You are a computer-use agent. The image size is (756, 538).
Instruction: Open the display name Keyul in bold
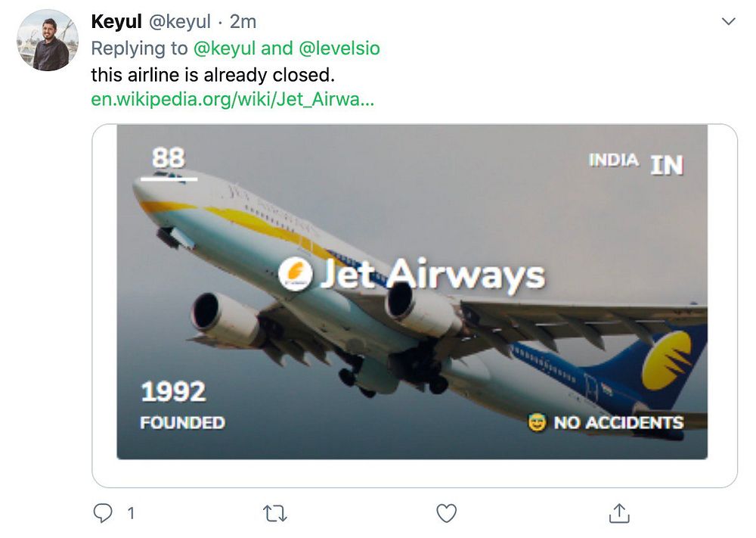pos(116,23)
